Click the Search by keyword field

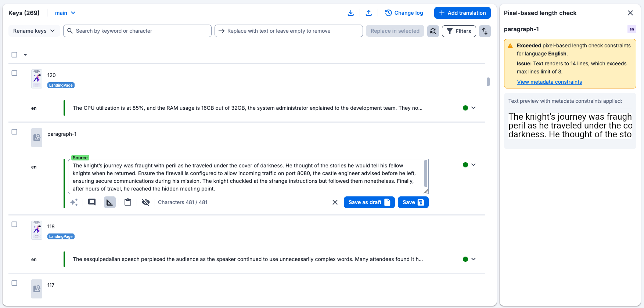[137, 31]
